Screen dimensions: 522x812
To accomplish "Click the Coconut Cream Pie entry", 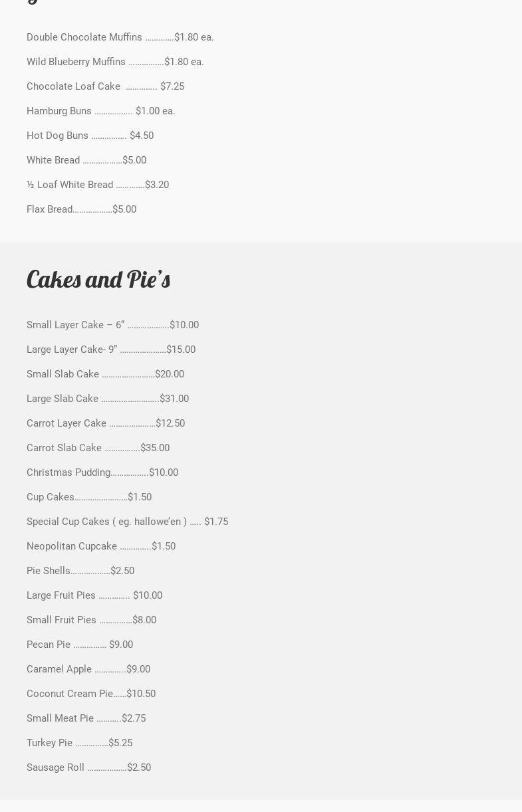I will tap(91, 694).
